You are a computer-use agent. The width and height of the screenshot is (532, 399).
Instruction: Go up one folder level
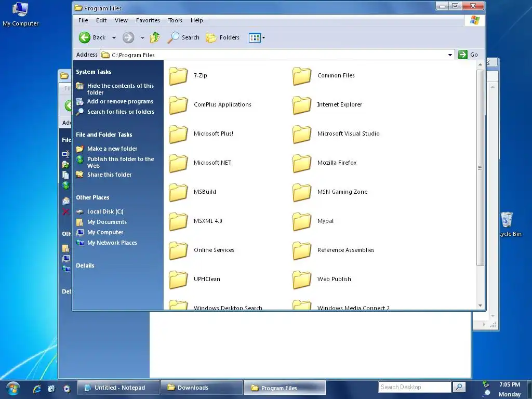[155, 37]
